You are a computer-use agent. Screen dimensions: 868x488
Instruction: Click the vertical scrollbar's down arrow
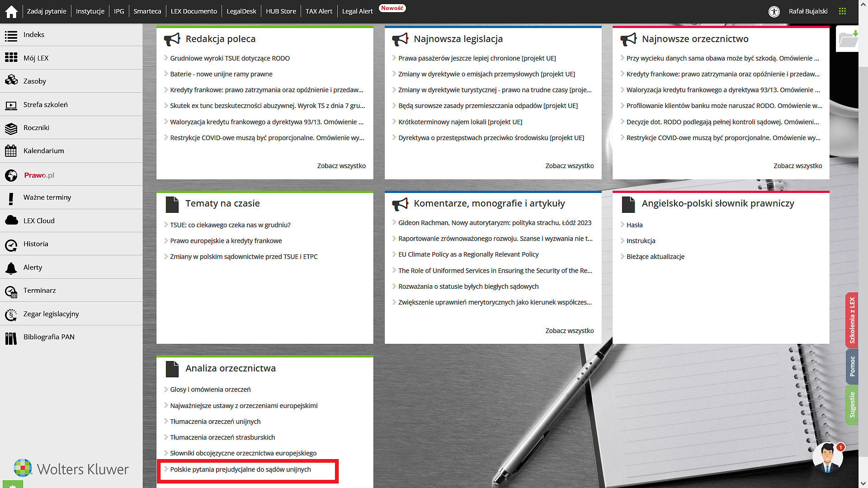[863, 484]
